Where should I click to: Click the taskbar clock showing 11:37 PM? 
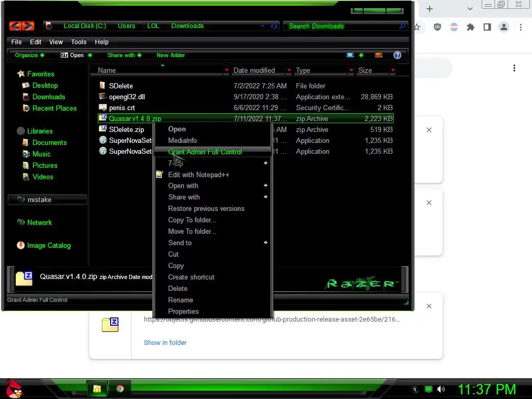pyautogui.click(x=486, y=389)
